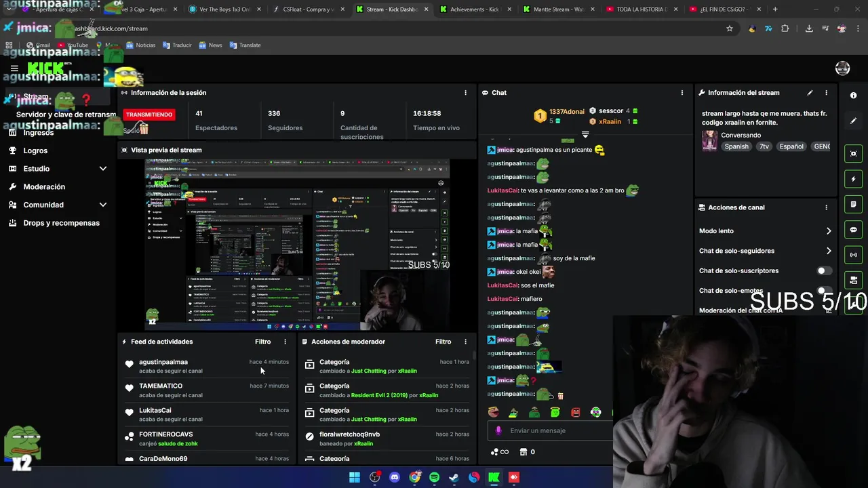868x488 pixels.
Task: Open Logros in the sidebar
Action: [35, 150]
